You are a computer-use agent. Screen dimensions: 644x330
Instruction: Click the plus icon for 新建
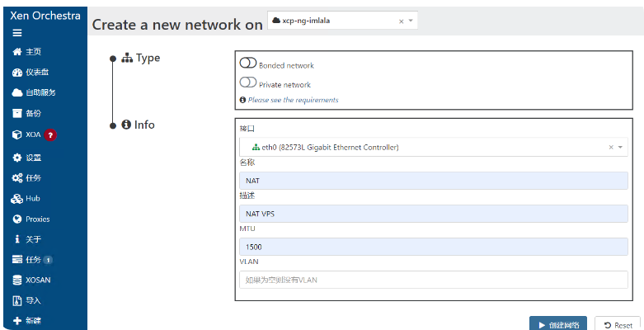(16, 321)
